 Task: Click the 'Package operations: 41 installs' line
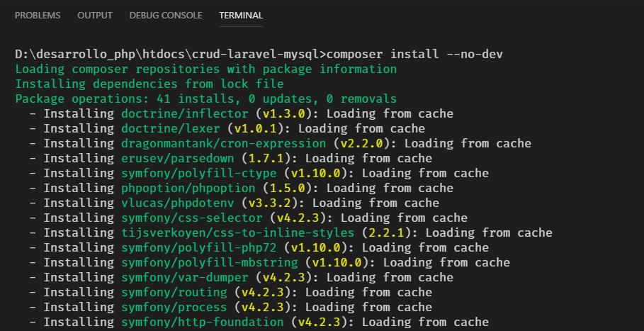[x=205, y=99]
